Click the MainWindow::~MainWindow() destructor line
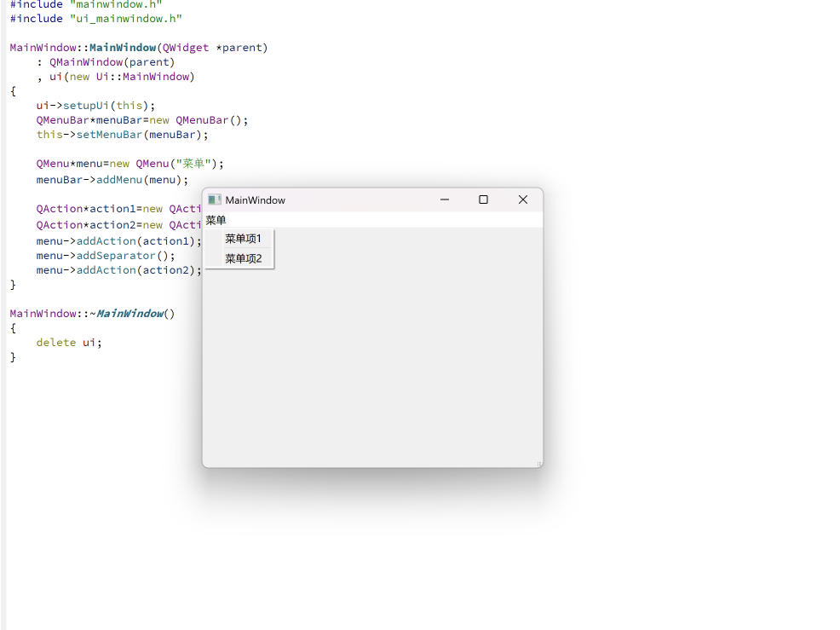Viewport: 840px width, 630px height. pyautogui.click(x=92, y=313)
